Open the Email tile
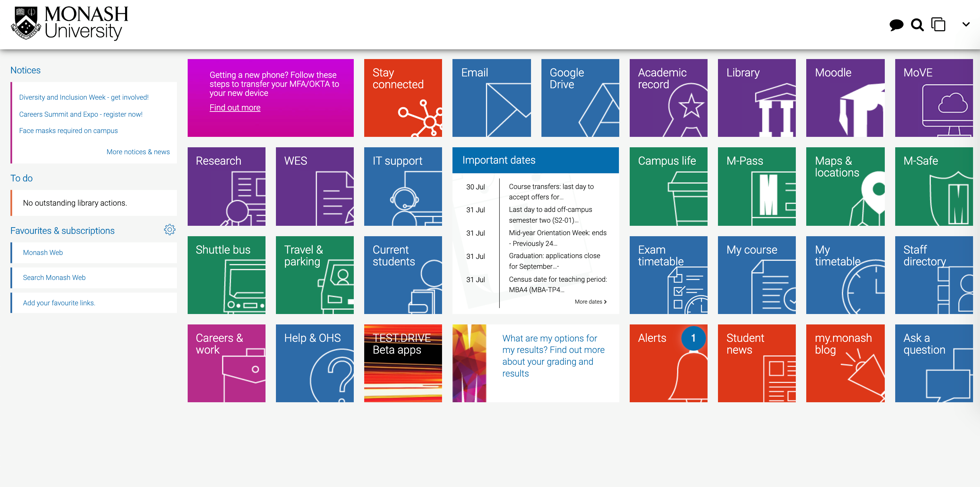 [491, 98]
